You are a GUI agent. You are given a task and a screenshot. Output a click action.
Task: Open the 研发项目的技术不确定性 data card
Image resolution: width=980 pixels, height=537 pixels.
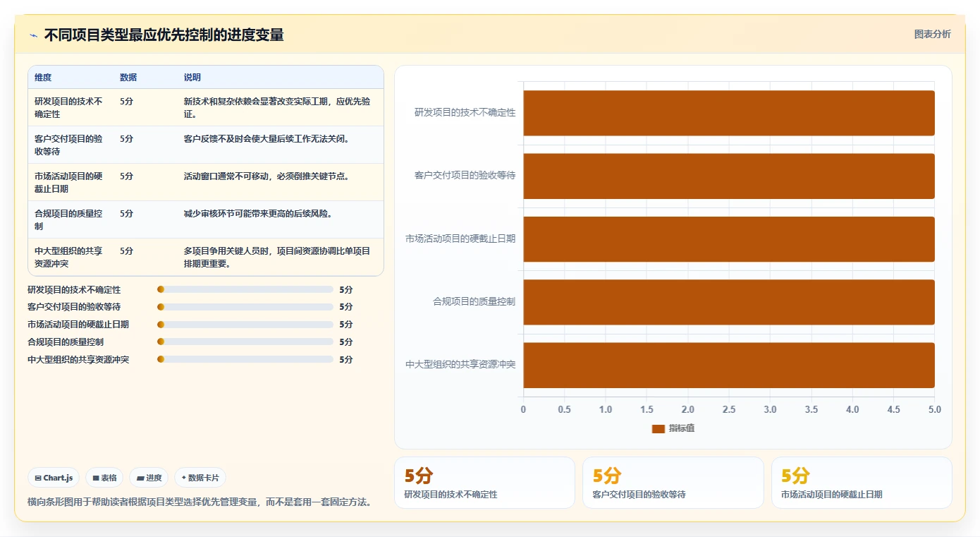click(484, 483)
